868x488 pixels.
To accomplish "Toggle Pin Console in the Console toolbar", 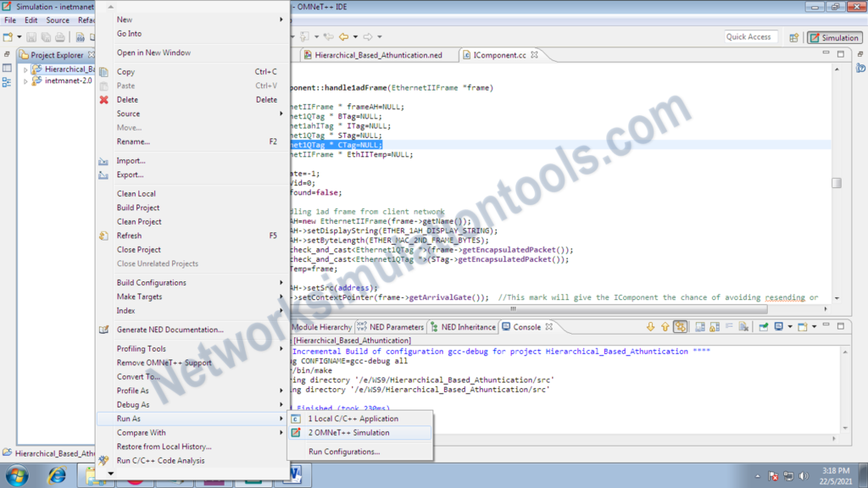I will (x=764, y=326).
